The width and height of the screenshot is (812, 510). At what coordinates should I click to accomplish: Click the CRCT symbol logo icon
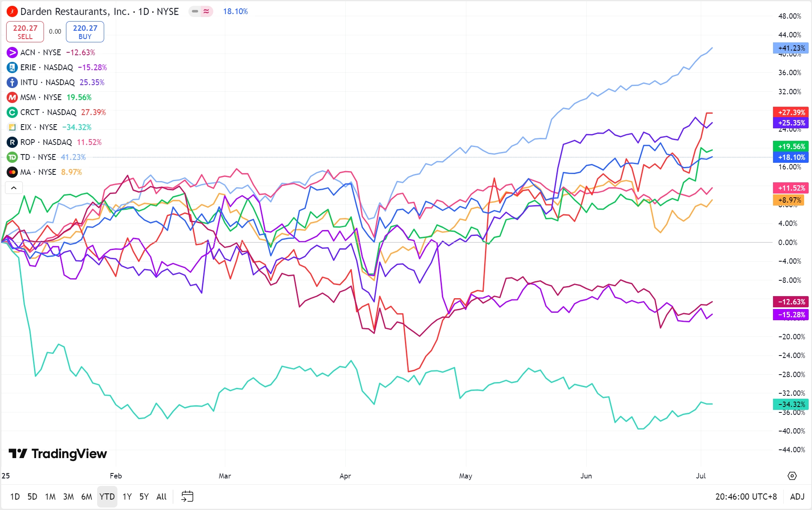(x=12, y=112)
